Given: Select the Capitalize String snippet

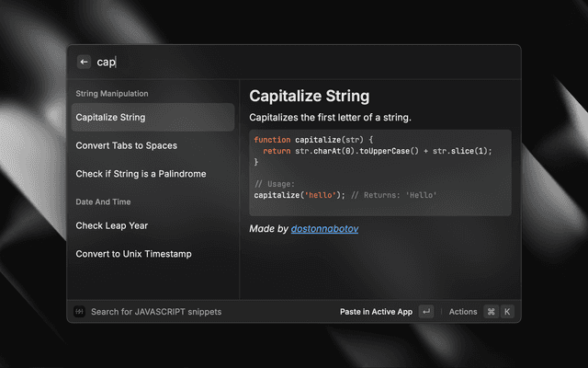Looking at the screenshot, I should click(x=153, y=117).
